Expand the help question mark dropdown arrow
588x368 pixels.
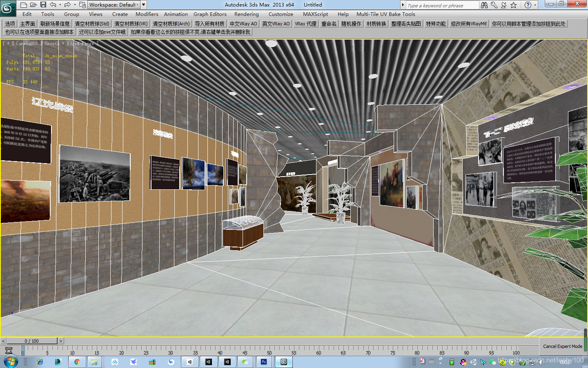click(x=535, y=5)
